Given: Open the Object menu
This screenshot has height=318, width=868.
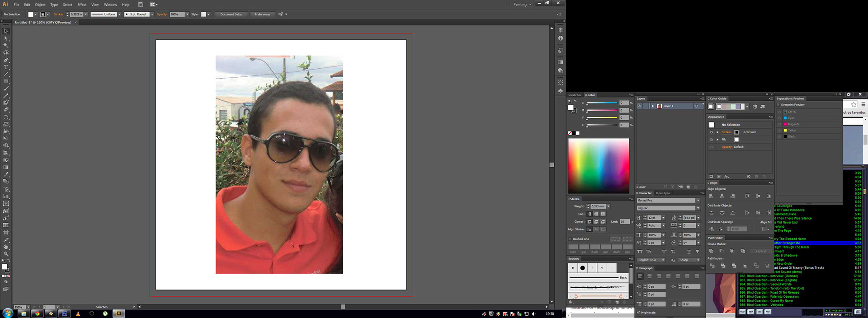Looking at the screenshot, I should coord(40,5).
